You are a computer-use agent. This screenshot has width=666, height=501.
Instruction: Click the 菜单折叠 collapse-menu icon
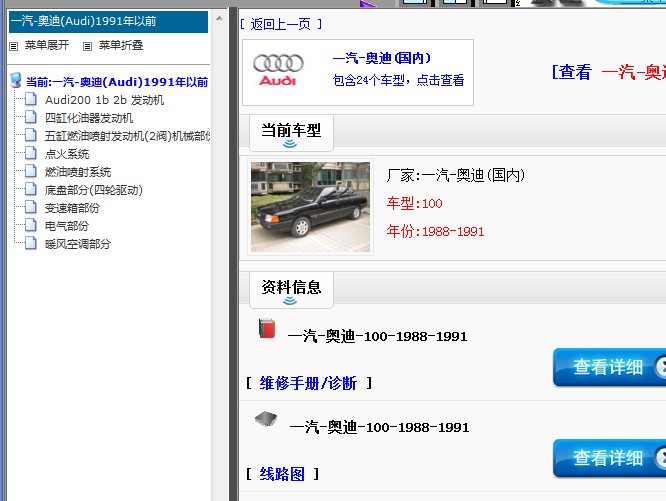click(x=87, y=46)
